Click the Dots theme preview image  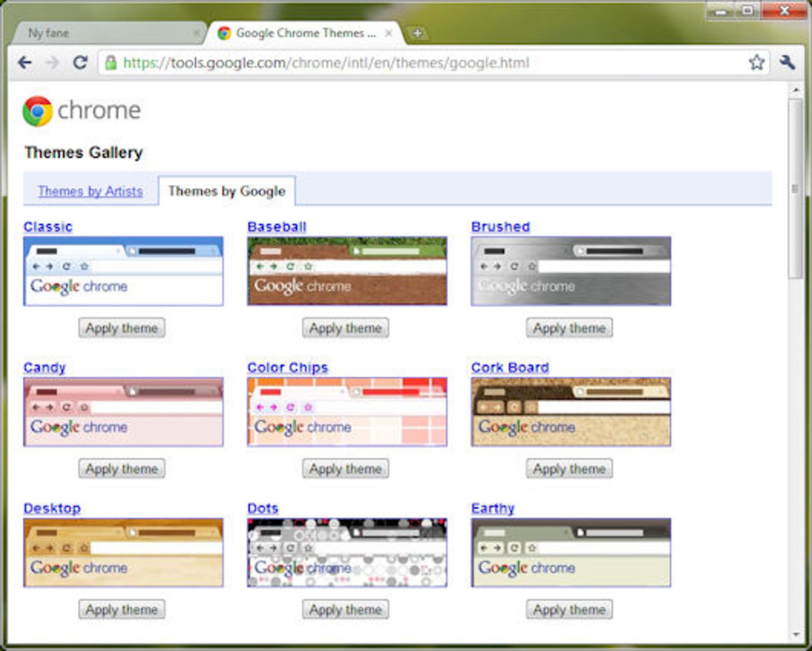[347, 553]
